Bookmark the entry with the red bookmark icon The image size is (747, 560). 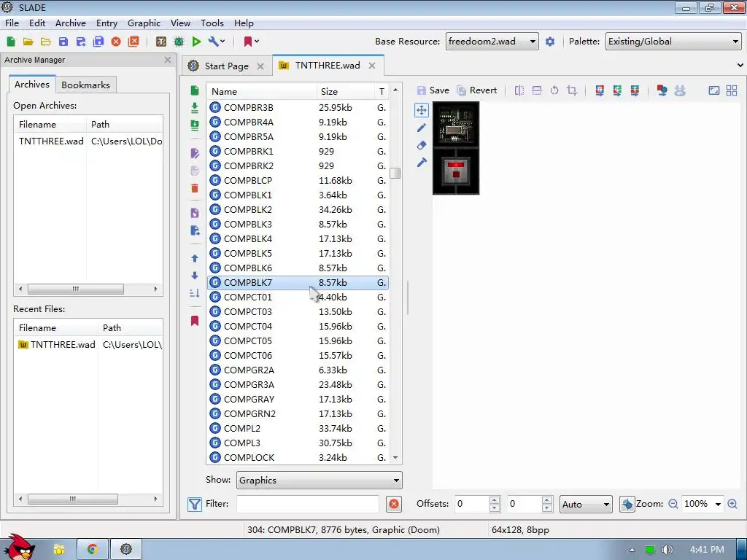tap(194, 321)
